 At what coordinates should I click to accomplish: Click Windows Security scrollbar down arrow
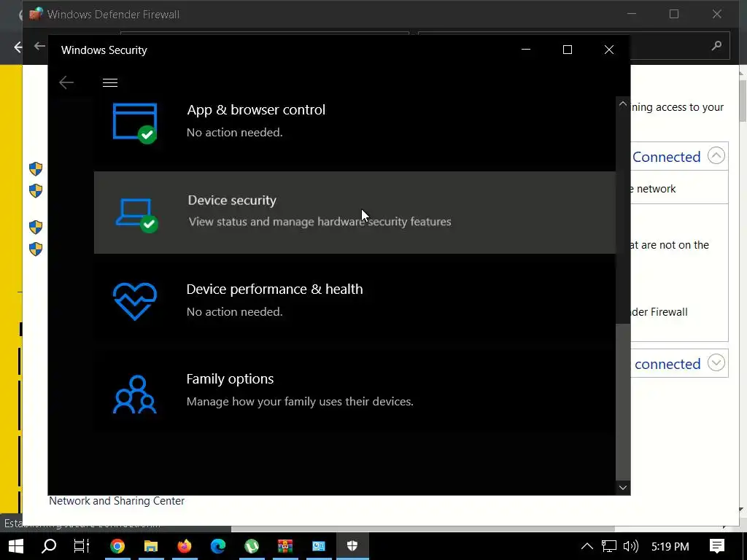pyautogui.click(x=623, y=488)
